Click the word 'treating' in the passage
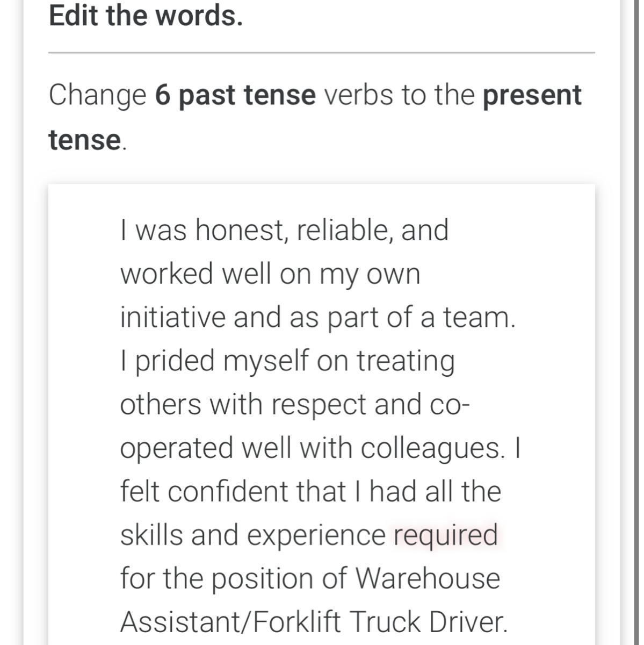The height and width of the screenshot is (645, 644). click(406, 361)
